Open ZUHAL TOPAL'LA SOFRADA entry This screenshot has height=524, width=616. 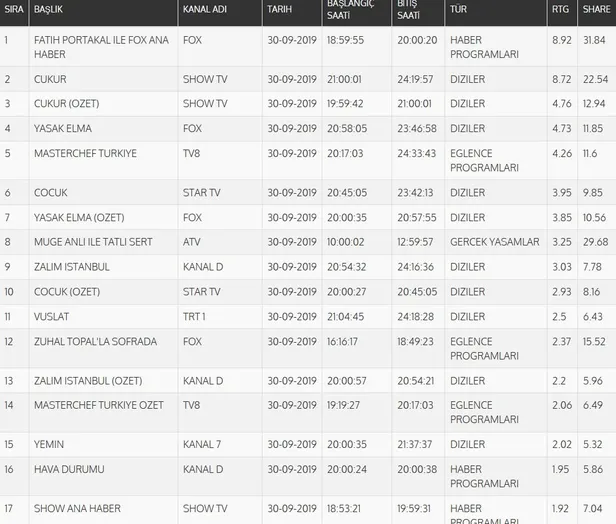pyautogui.click(x=95, y=342)
